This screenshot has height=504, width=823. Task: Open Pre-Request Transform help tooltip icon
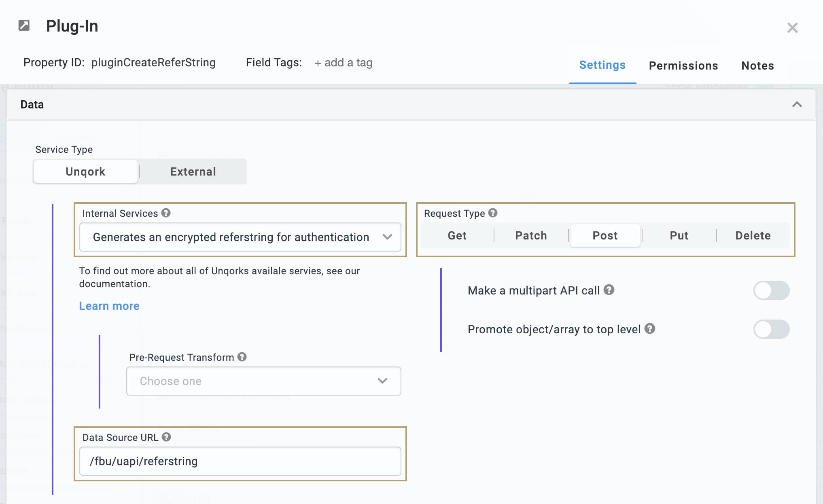242,357
